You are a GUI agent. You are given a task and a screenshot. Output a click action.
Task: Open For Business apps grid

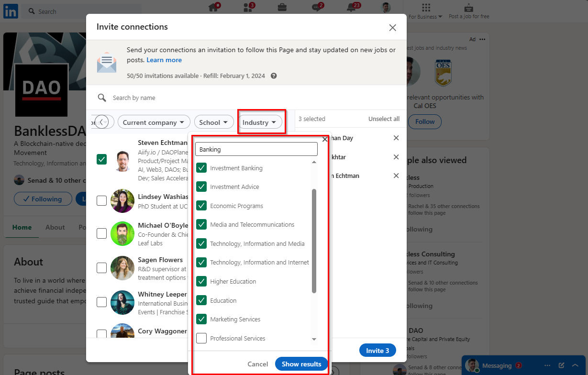tap(426, 8)
